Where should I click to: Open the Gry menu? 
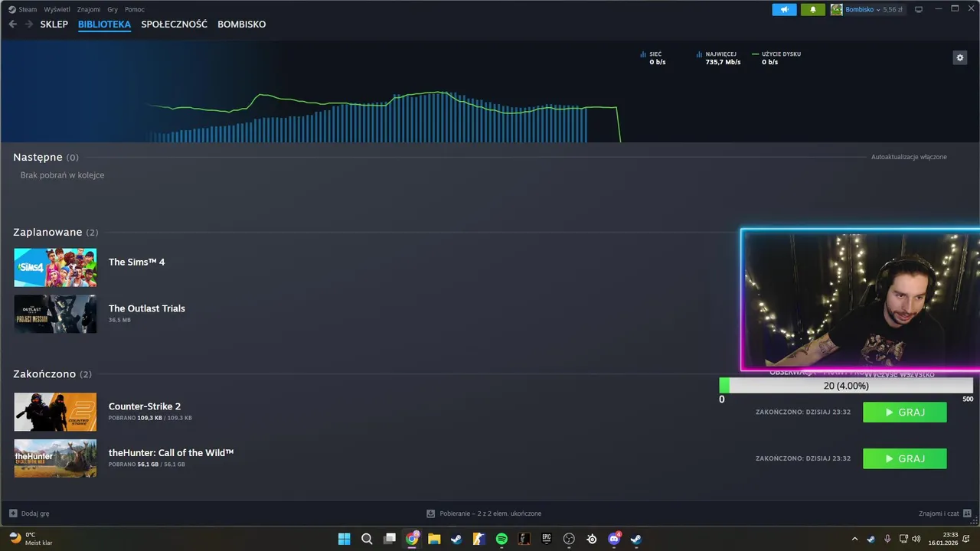(113, 9)
